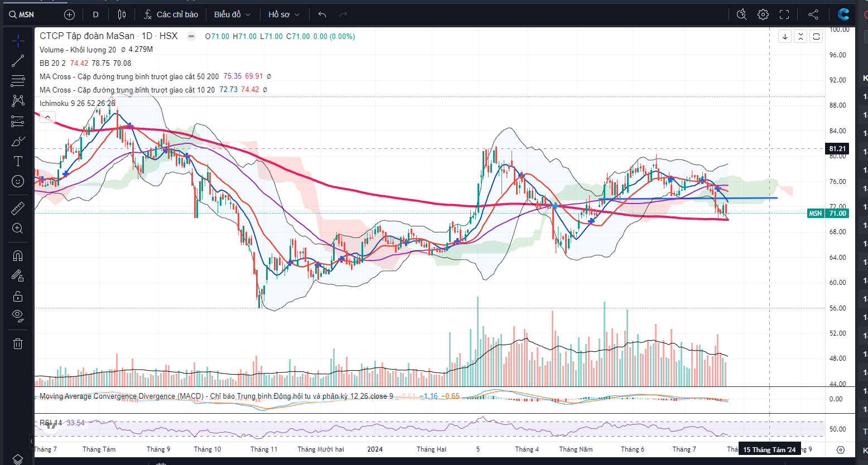Screen dimensions: 868x465
Task: Enter fullscreen mode
Action: click(784, 14)
